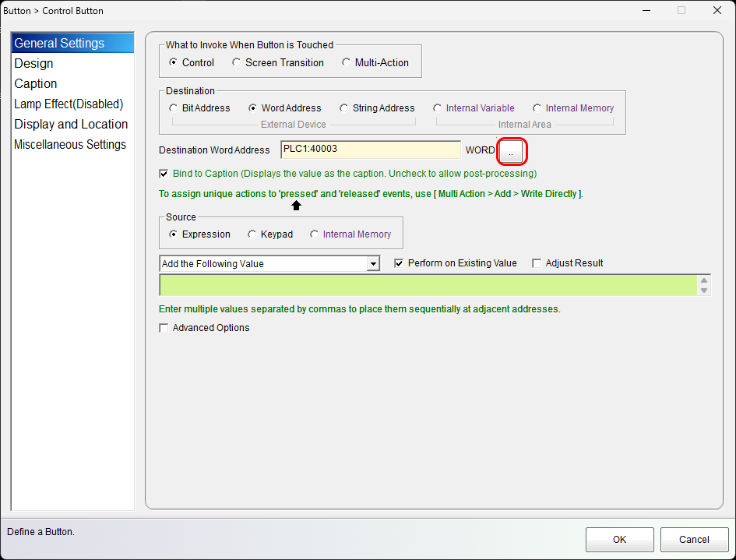Uncheck the Bind to Caption checkbox
This screenshot has height=560, width=736.
click(164, 174)
